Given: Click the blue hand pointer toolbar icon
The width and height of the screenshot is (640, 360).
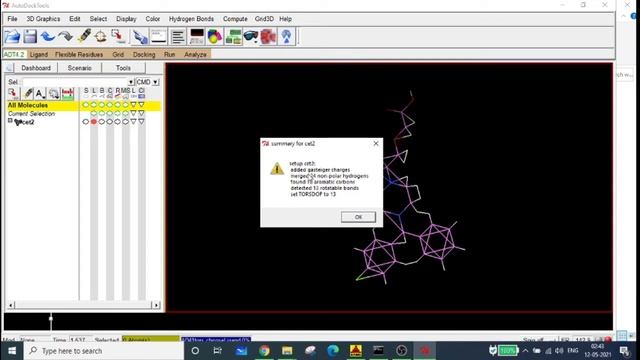Looking at the screenshot, I should pos(140,37).
